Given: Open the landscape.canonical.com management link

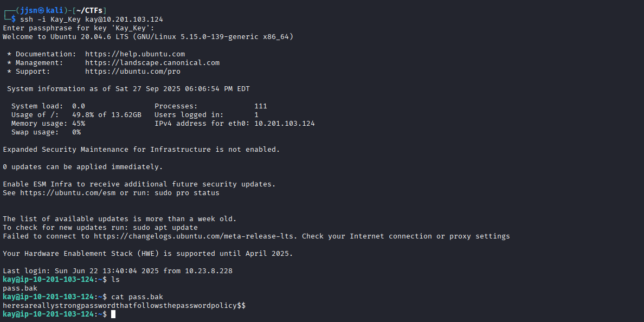Looking at the screenshot, I should (x=152, y=63).
